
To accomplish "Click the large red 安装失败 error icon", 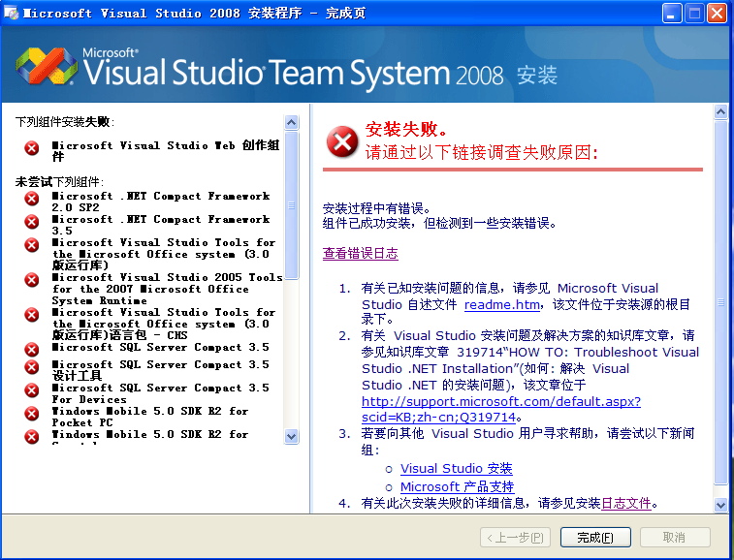I will coord(342,141).
